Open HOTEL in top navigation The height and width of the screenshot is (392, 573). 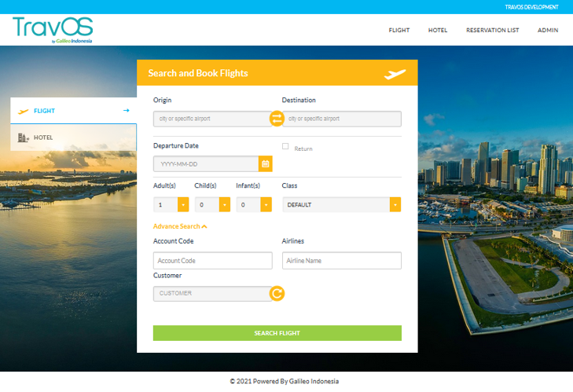[438, 31]
